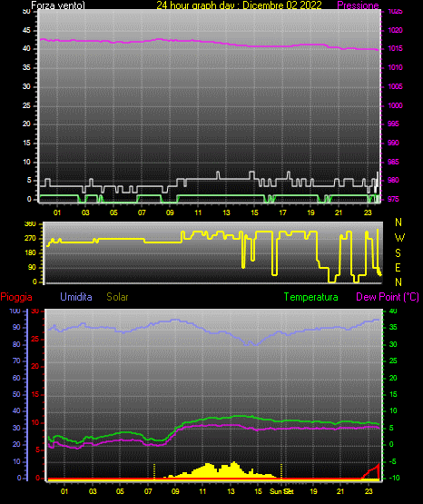Select the blue "Umidita" legend label
This screenshot has width=423, height=504.
(x=76, y=297)
